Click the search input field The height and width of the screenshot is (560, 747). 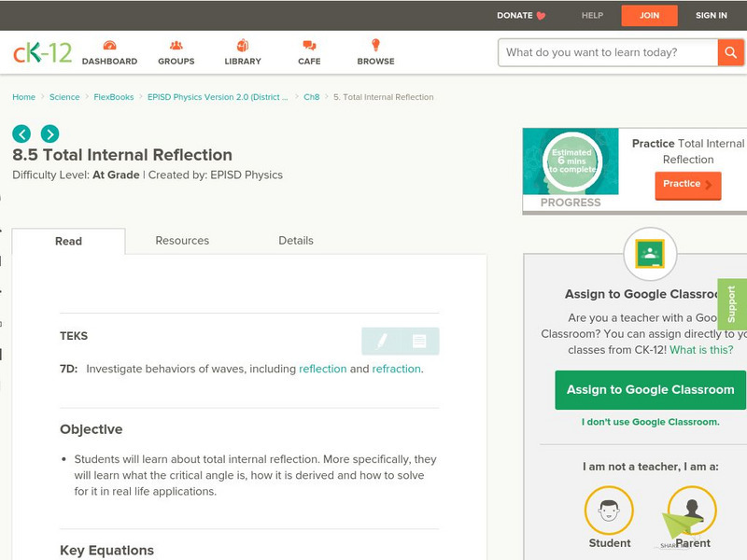(608, 52)
